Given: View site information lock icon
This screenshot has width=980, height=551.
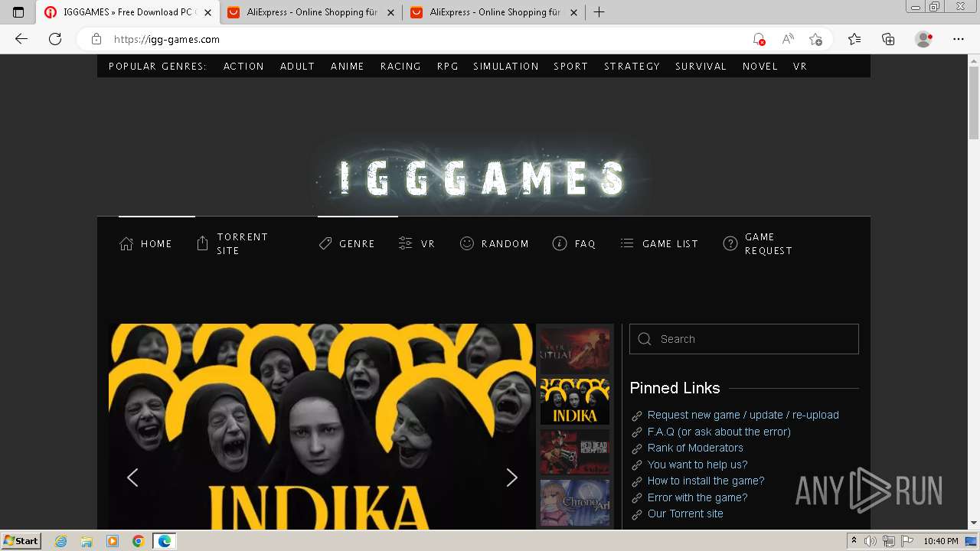Looking at the screenshot, I should pyautogui.click(x=96, y=39).
